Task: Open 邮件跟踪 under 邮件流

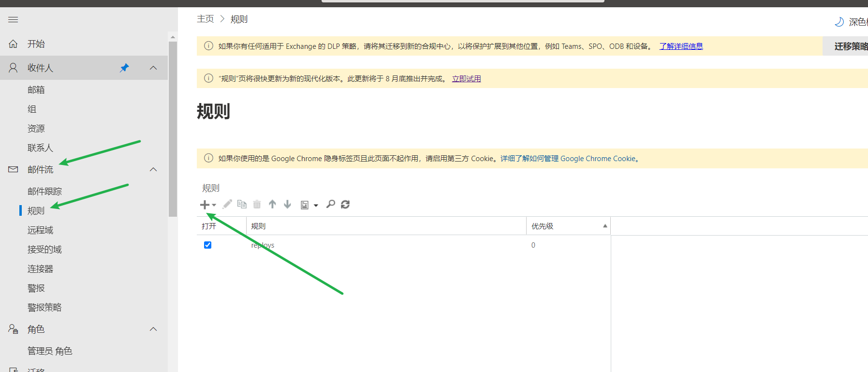Action: coord(44,192)
